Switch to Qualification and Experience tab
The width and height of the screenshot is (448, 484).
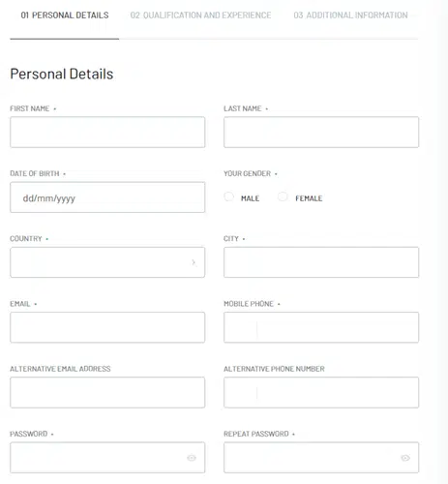pos(200,15)
